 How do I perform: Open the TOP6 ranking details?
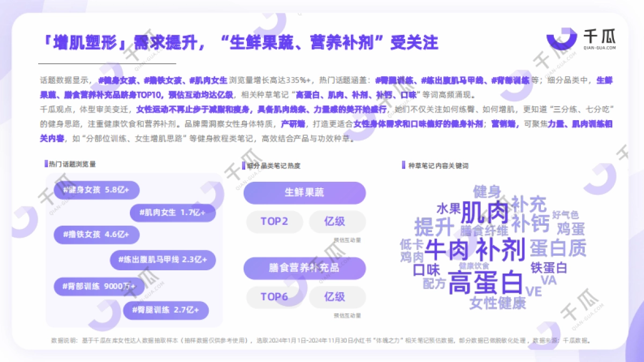tap(275, 297)
